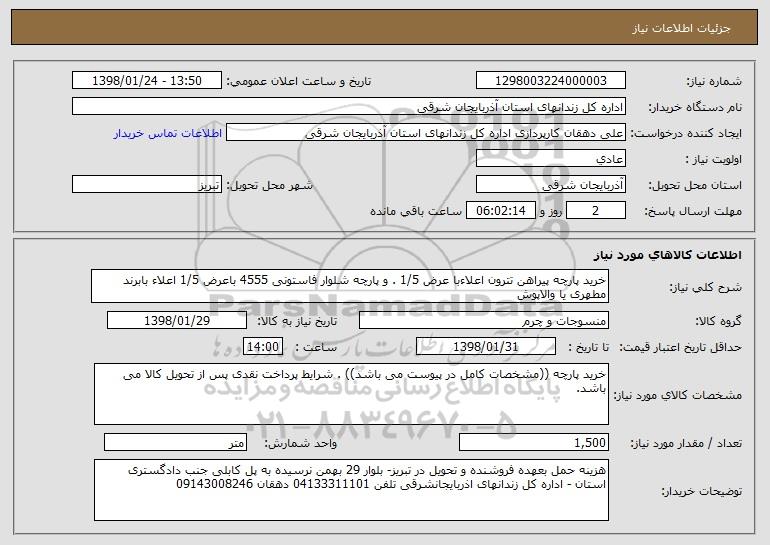770x545 pixels.
Task: Click remaining time field 06:02:14
Action: [500, 211]
